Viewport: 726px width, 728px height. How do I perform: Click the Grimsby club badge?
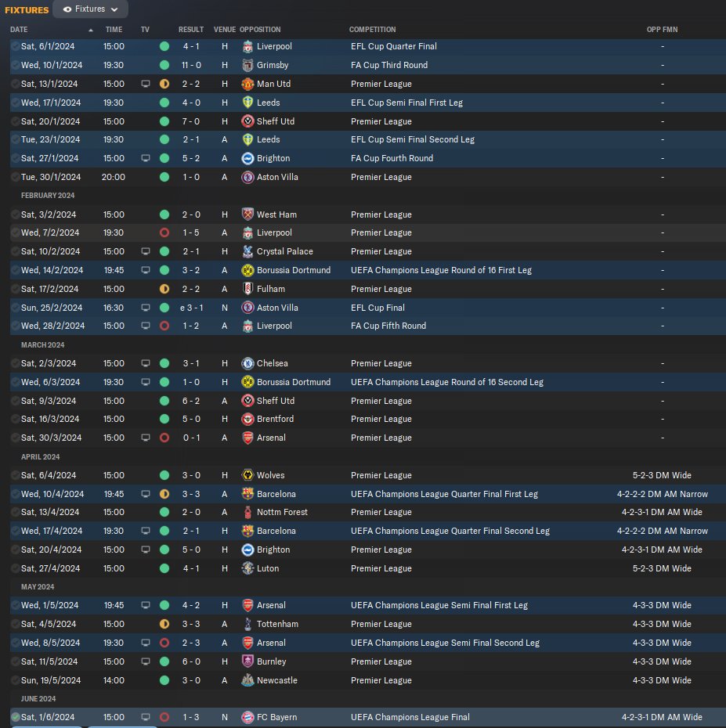247,66
